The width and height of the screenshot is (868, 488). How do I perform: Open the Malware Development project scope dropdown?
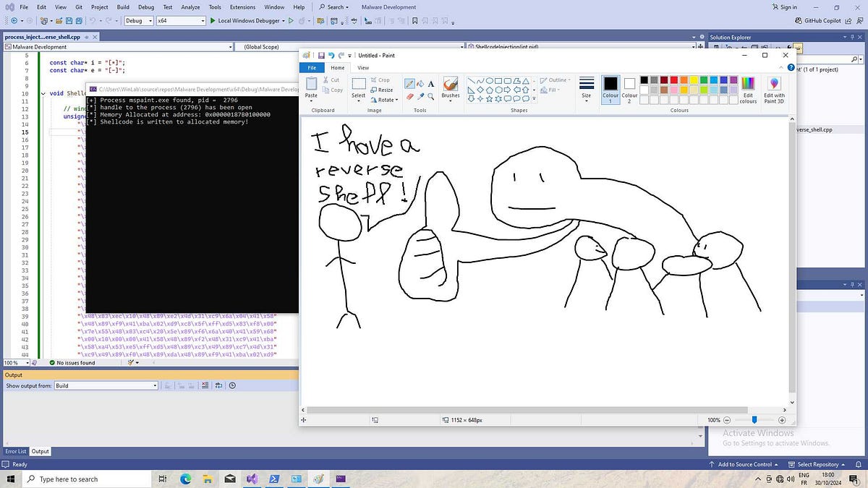coord(118,47)
